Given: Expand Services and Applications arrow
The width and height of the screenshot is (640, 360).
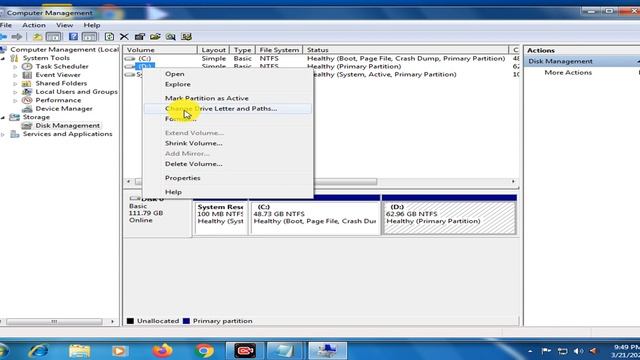Looking at the screenshot, I should (3, 134).
